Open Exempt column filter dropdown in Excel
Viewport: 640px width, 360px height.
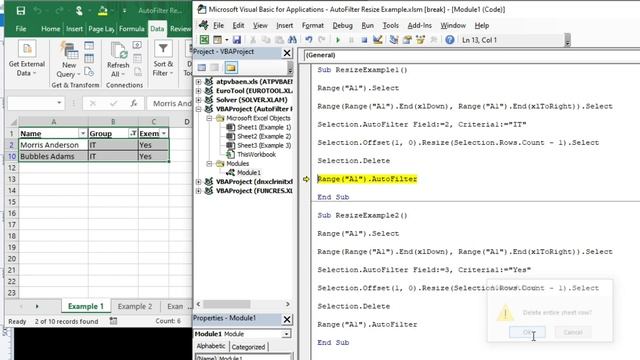coord(164,133)
